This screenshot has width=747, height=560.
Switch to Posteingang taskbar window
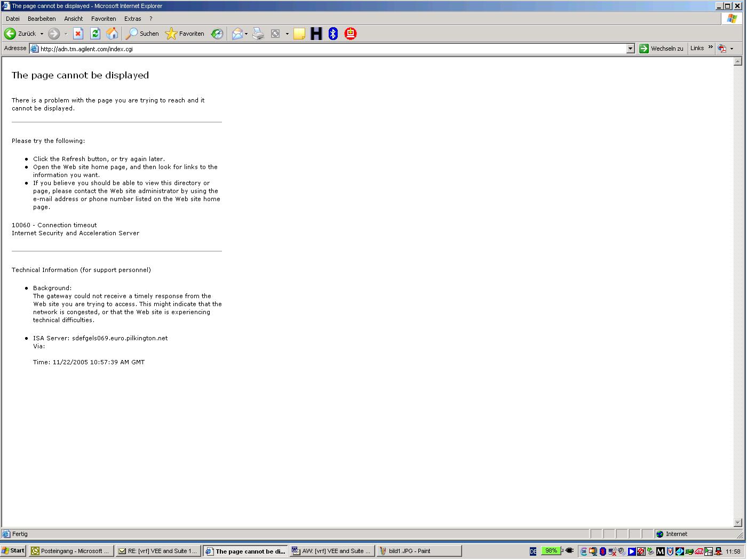click(71, 551)
